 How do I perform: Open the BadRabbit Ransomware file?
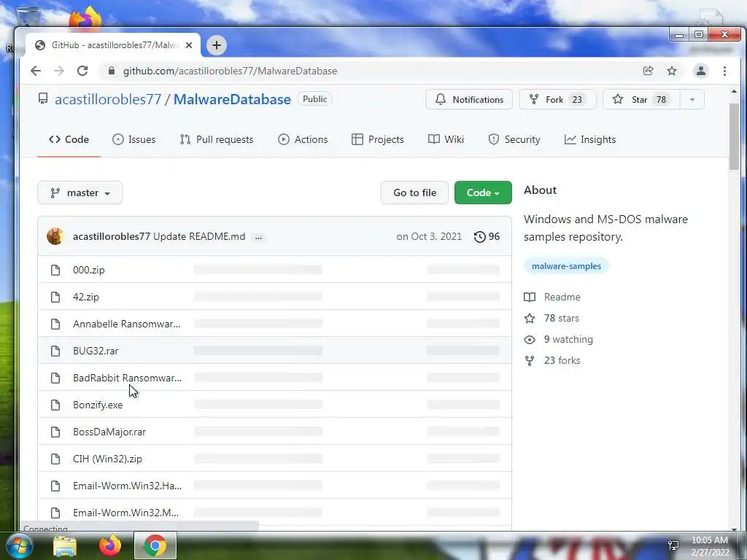click(127, 378)
